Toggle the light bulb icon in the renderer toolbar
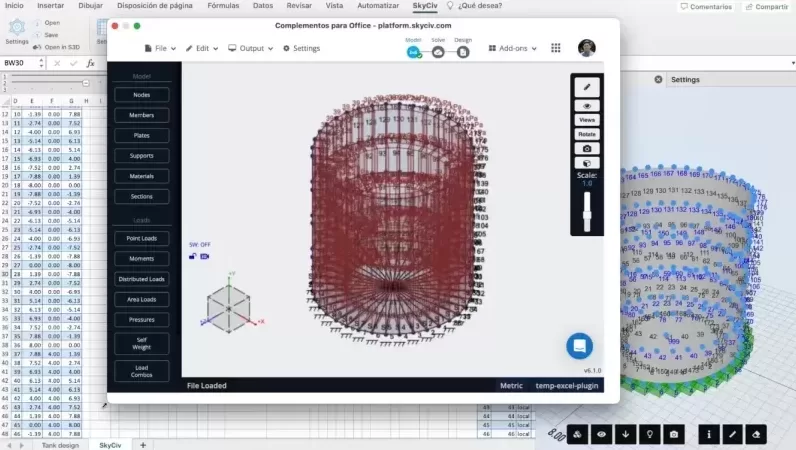 (650, 434)
